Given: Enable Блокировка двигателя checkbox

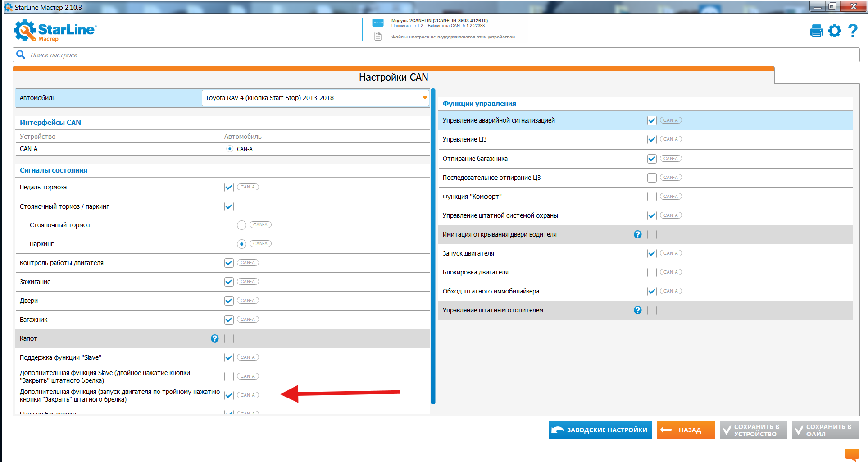Looking at the screenshot, I should coord(652,273).
